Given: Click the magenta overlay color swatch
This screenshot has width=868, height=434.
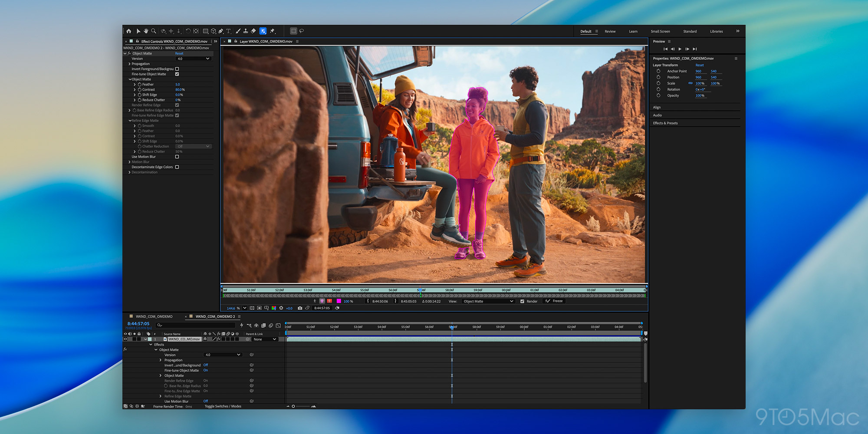Looking at the screenshot, I should tap(339, 301).
